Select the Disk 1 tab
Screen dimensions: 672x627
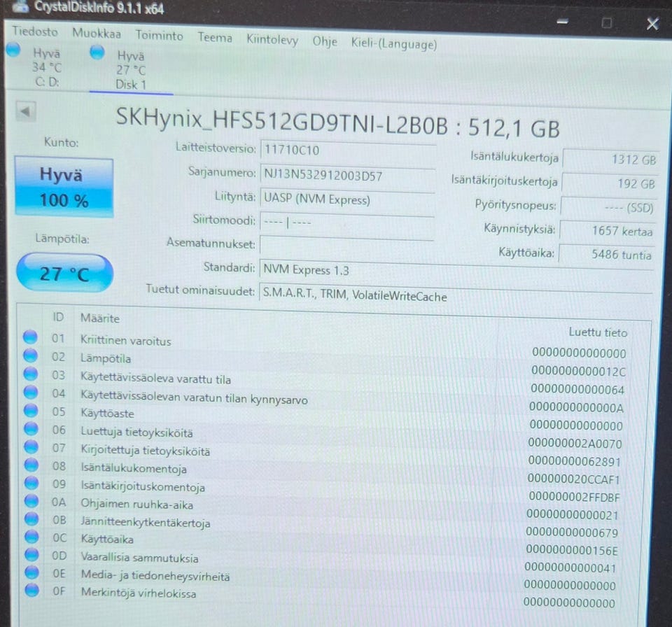(131, 70)
